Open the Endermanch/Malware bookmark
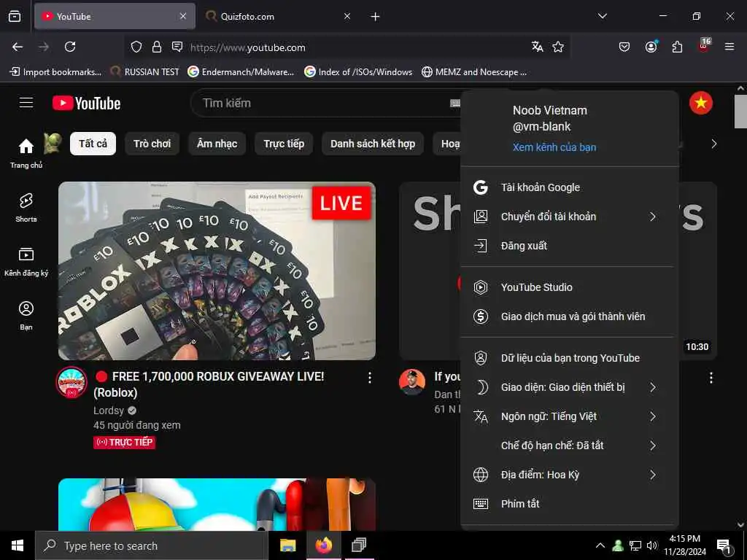Screen dimensions: 747x560 pyautogui.click(x=241, y=72)
